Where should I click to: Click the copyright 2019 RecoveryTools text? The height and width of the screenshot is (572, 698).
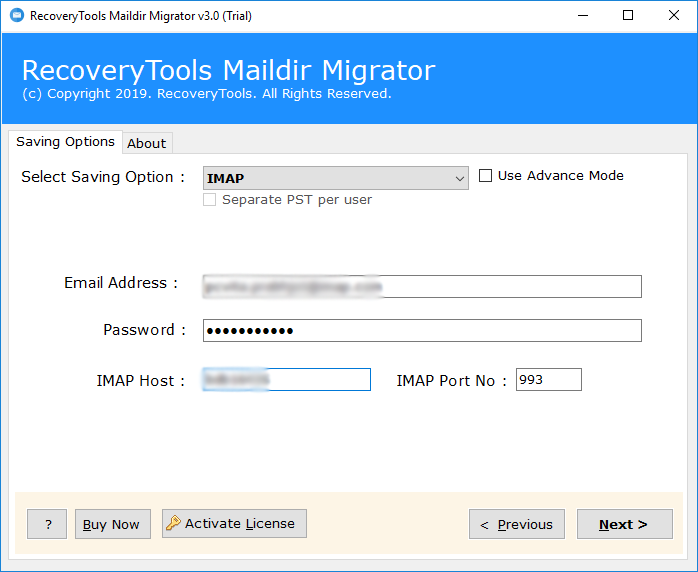click(207, 93)
